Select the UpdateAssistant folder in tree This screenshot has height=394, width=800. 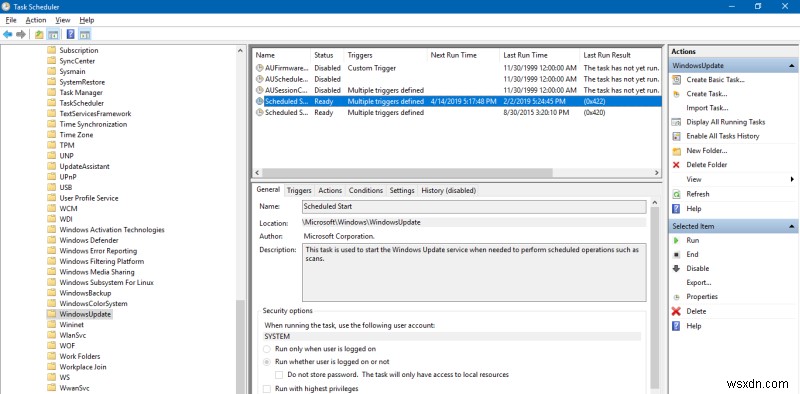click(84, 166)
